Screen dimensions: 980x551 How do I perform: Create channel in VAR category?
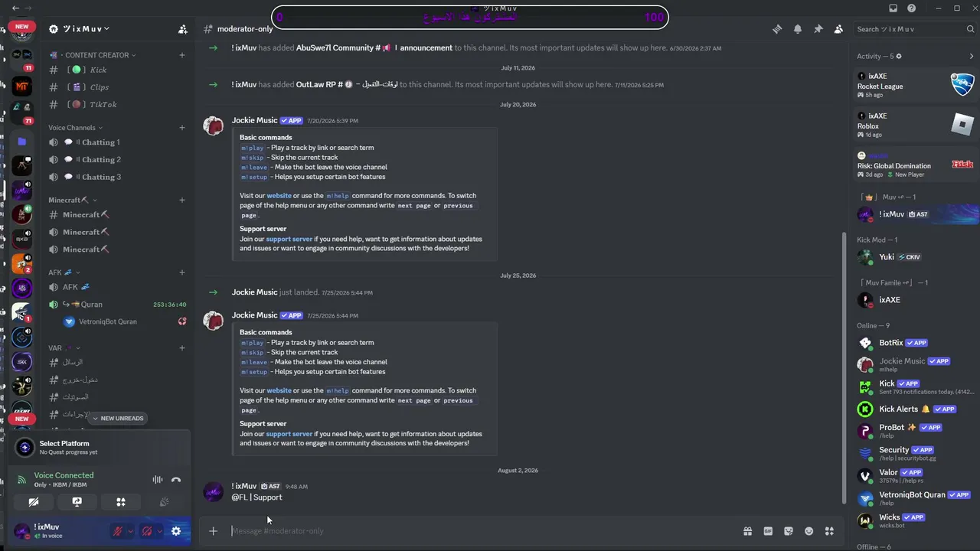coord(182,348)
